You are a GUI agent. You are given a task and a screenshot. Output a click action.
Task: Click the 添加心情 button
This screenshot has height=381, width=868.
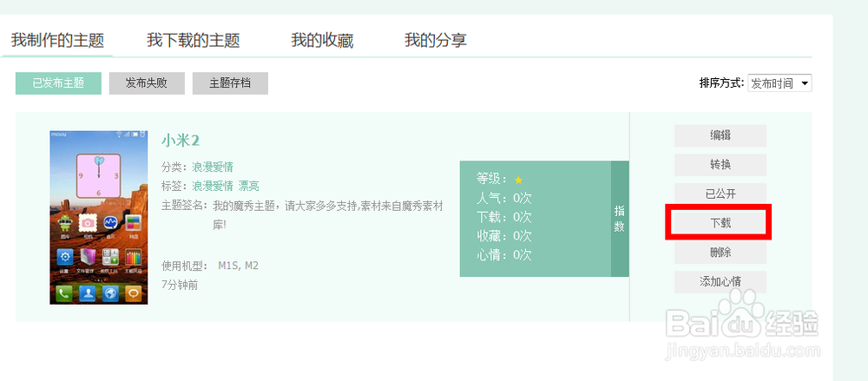(720, 282)
